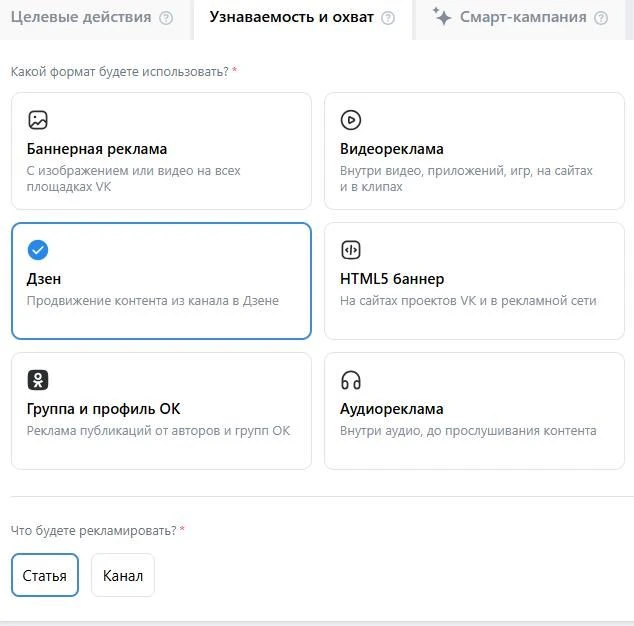This screenshot has height=626, width=634.
Task: Click the sparkle icon beside Смарт-кампания
Action: [x=442, y=17]
